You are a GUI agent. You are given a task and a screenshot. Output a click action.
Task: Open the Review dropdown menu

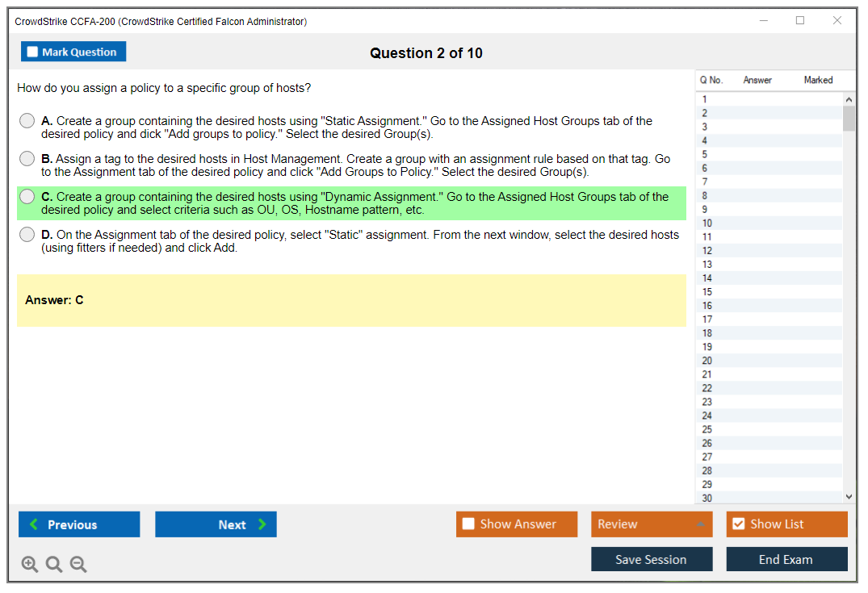699,524
